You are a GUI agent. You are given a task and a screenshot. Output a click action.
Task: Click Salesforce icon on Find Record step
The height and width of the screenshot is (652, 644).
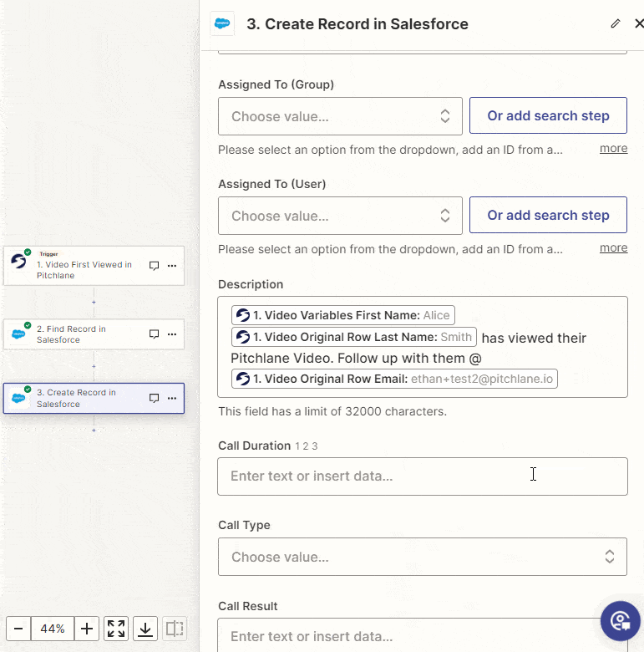(18, 334)
